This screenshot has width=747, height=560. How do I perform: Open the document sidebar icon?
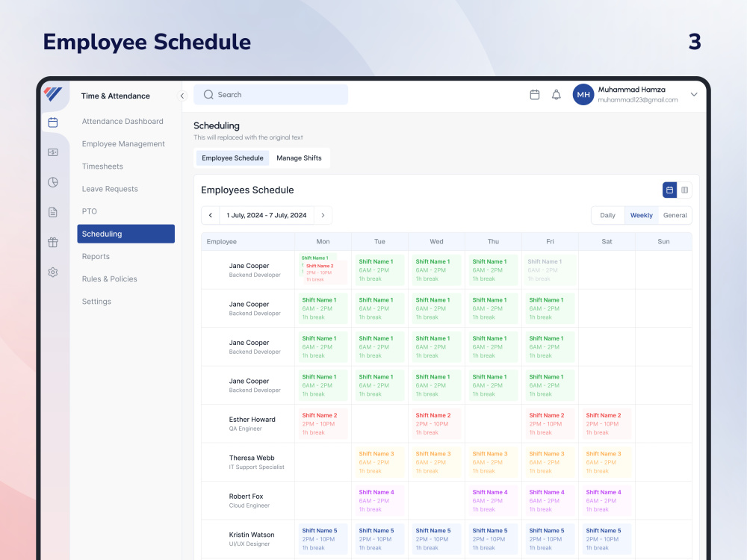coord(53,212)
